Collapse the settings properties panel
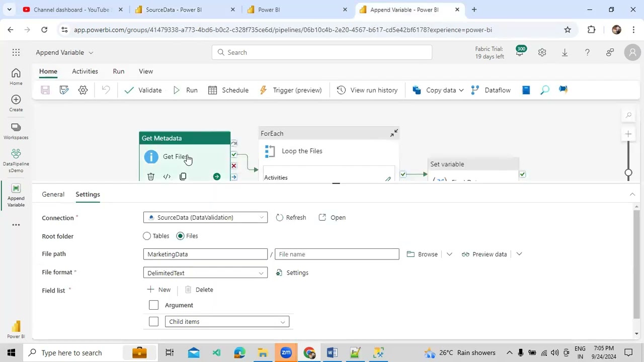 (x=632, y=194)
